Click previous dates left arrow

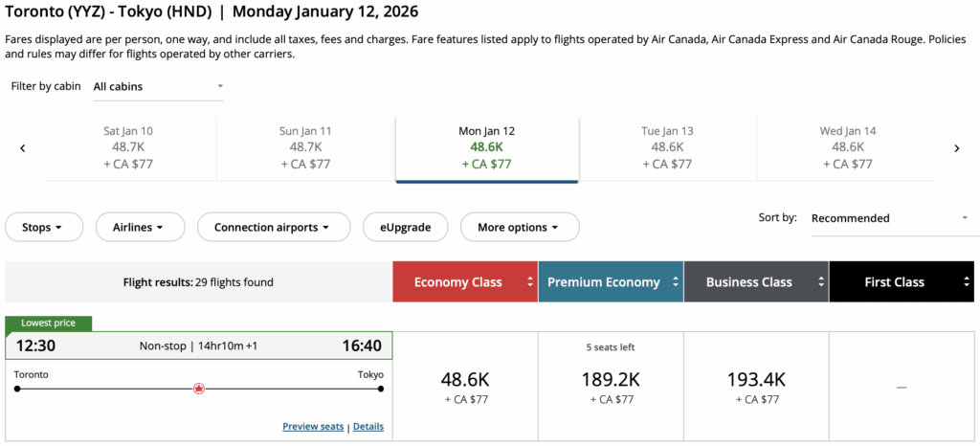point(22,148)
